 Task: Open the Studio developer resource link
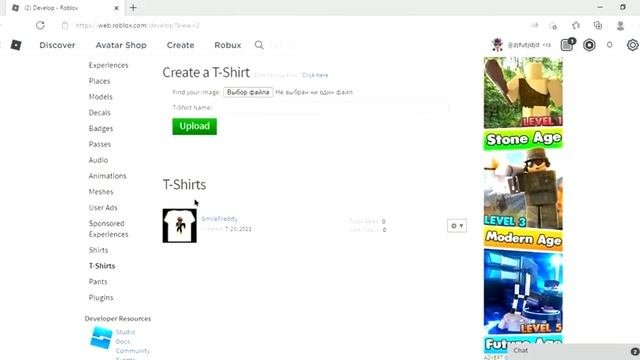pyautogui.click(x=125, y=332)
